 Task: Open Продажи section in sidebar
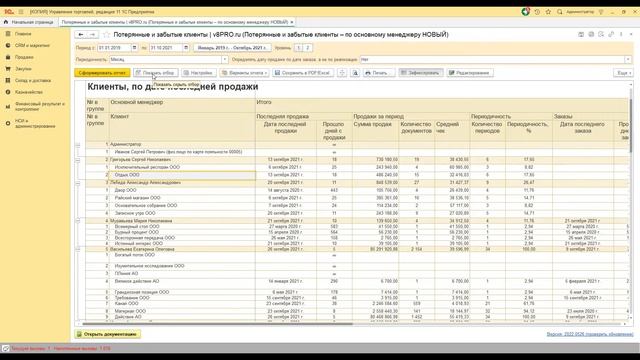[24, 57]
